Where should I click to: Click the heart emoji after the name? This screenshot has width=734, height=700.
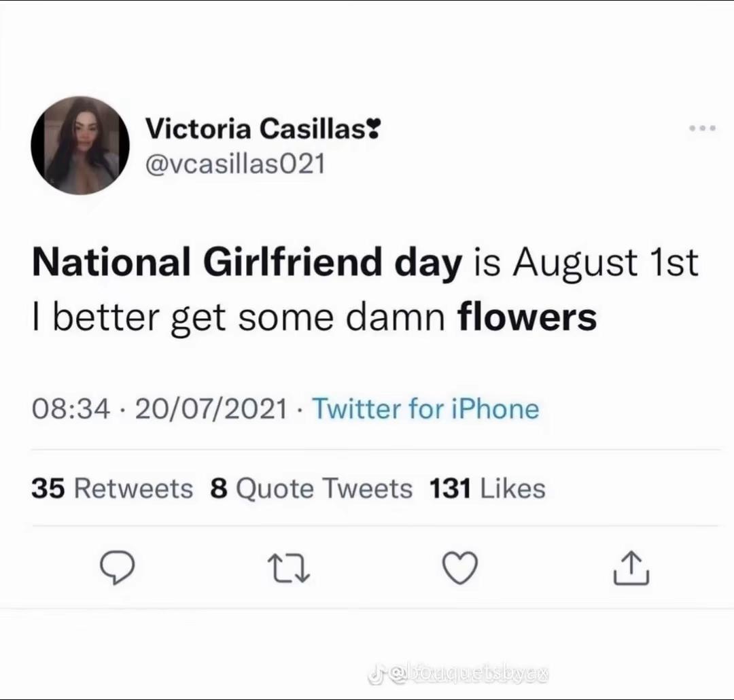click(373, 128)
